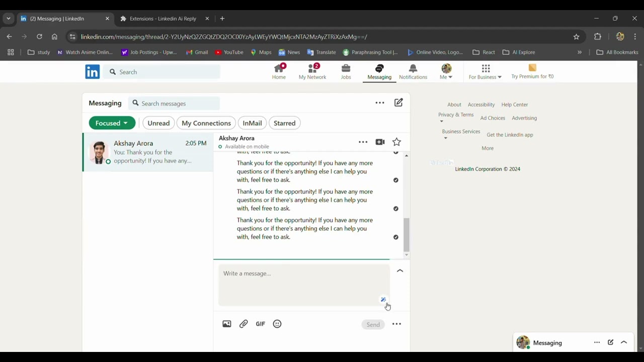Open the tab search dropdown arrow

click(x=8, y=19)
